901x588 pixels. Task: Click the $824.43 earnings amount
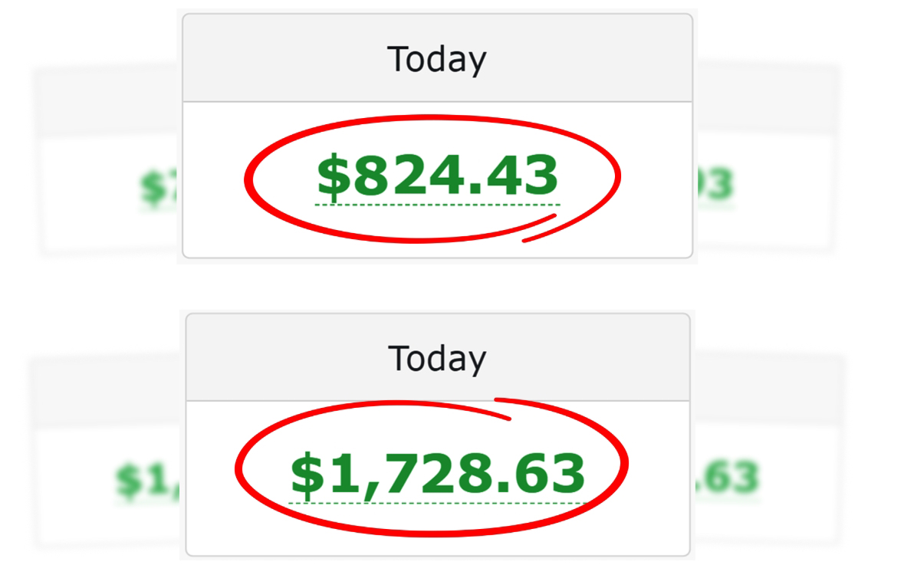pos(438,176)
